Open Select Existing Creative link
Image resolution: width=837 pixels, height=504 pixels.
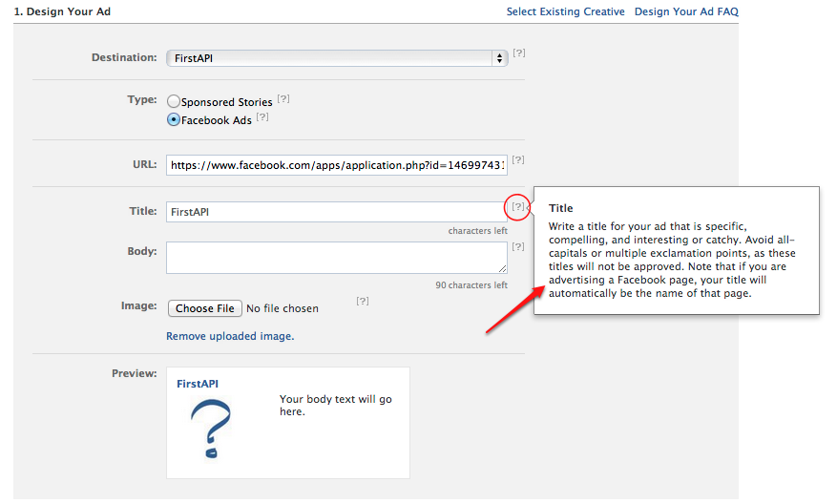point(565,11)
